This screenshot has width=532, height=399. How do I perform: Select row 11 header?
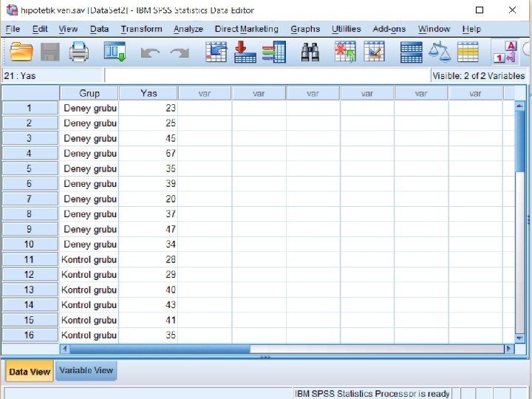[x=30, y=259]
